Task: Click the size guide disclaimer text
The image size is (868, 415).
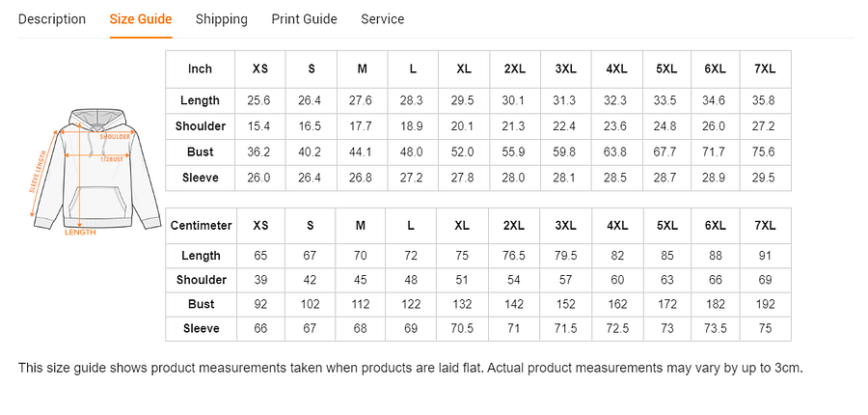Action: 410,368
